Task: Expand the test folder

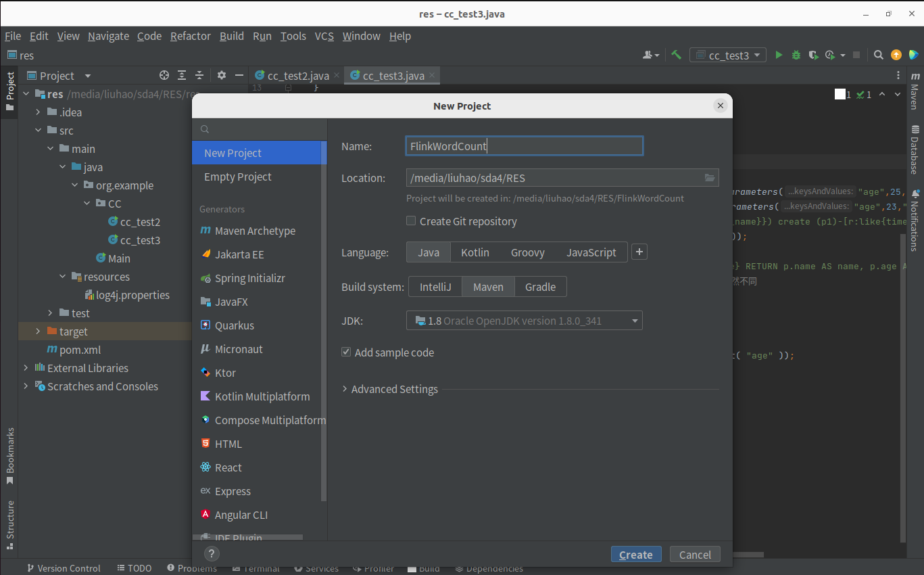Action: 51,313
